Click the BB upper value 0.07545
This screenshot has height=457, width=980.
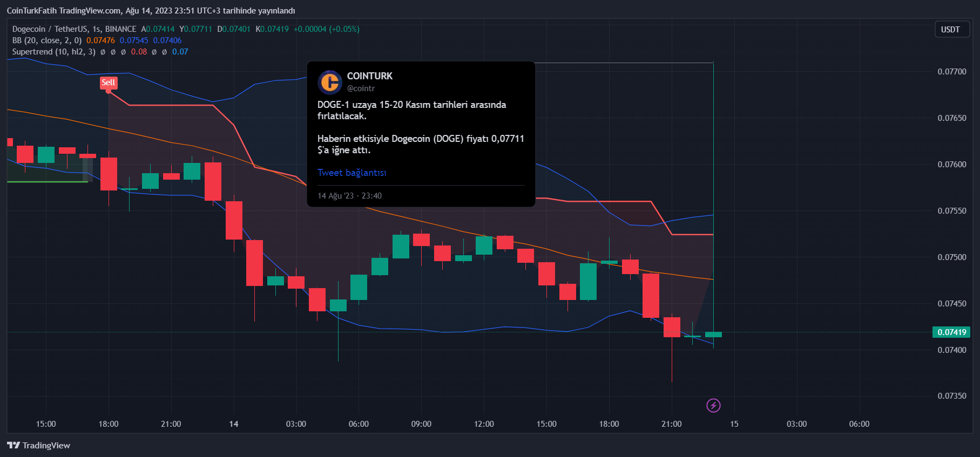click(x=134, y=40)
